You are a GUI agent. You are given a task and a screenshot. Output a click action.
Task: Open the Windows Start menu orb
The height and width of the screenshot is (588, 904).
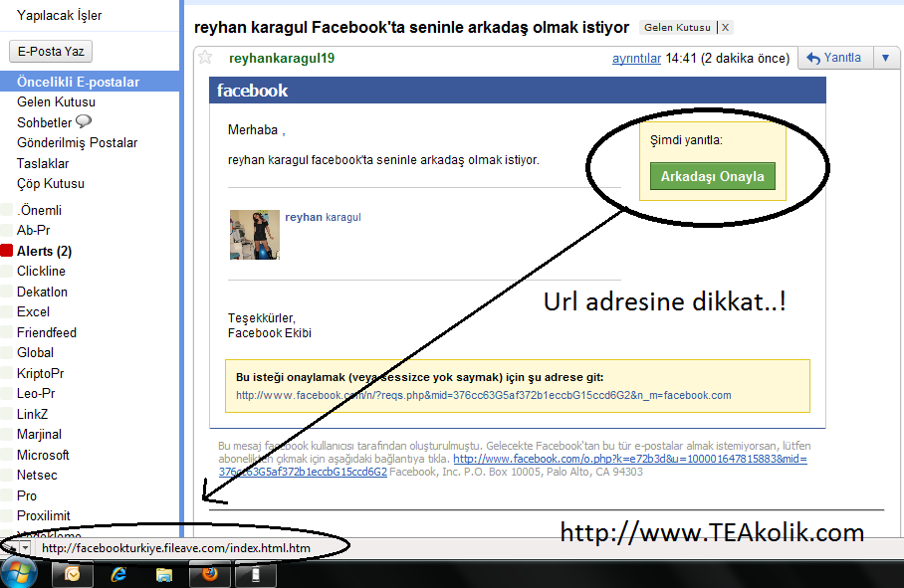click(19, 574)
